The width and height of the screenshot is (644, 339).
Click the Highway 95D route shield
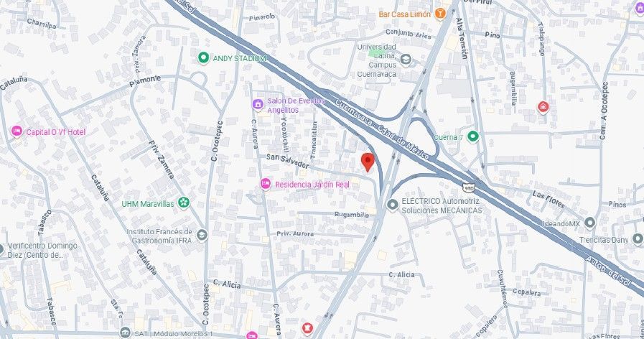click(468, 187)
